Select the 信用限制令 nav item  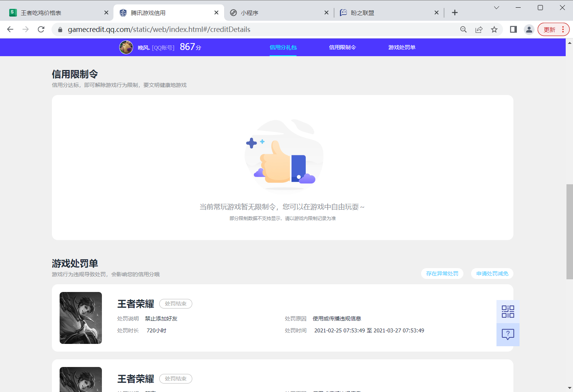[x=343, y=47]
